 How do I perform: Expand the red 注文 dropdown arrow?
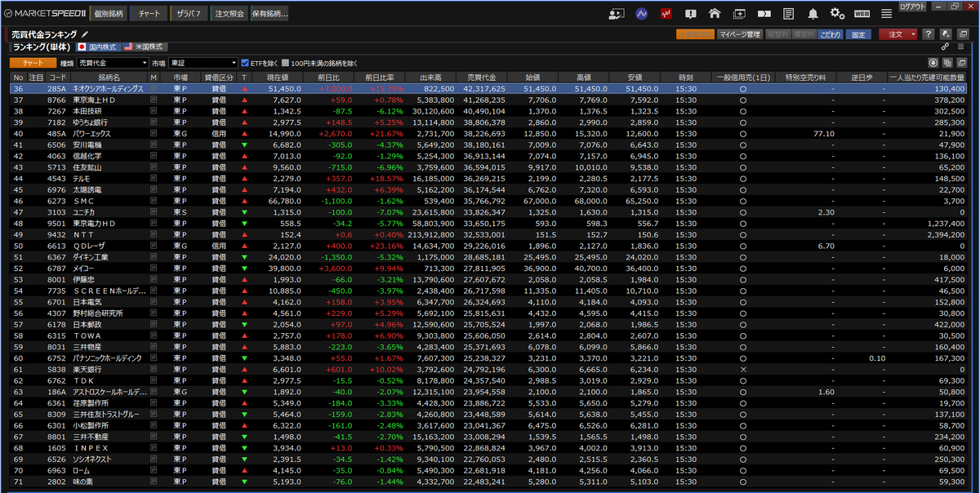(914, 34)
